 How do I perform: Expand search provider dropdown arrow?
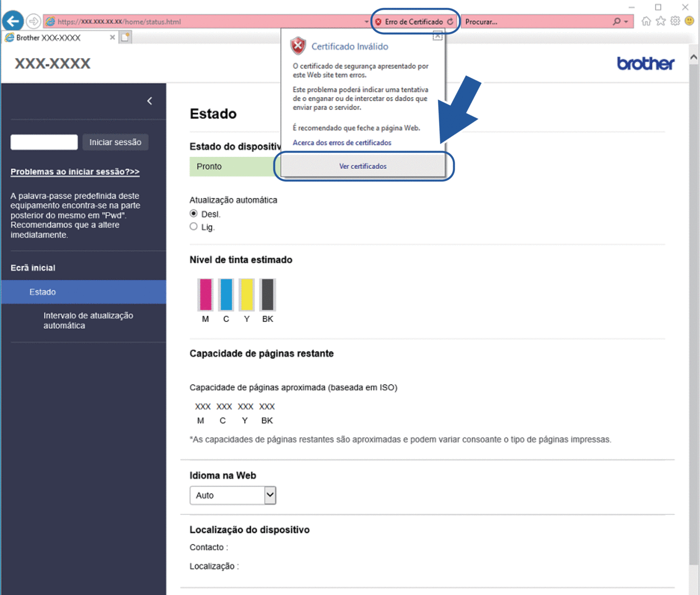coord(626,22)
